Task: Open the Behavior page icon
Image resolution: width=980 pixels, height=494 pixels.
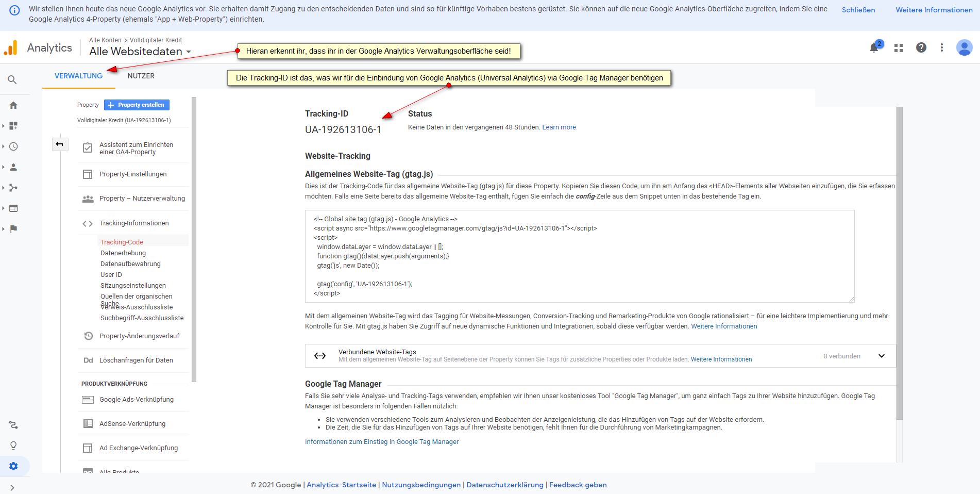Action: [x=13, y=208]
